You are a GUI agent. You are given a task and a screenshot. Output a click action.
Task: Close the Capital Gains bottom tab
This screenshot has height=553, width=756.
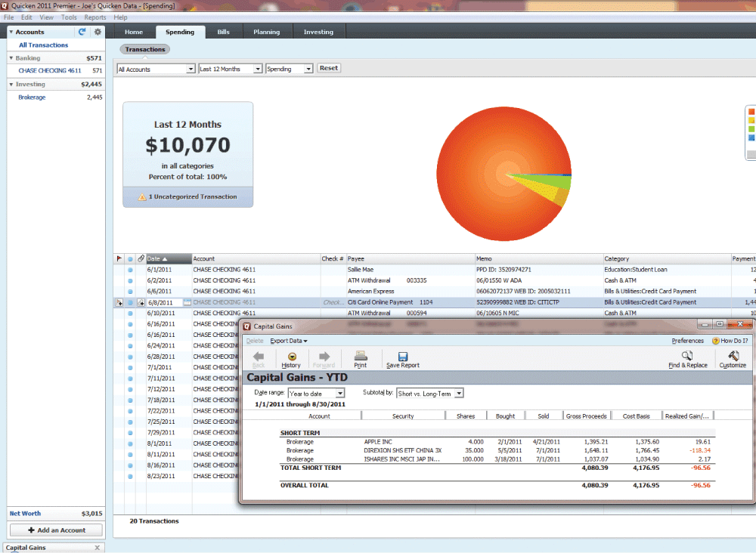(98, 548)
